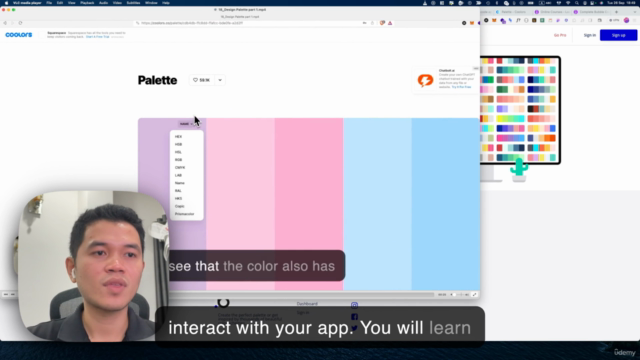Image resolution: width=640 pixels, height=360 pixels.
Task: Open the Coolors logo home link
Action: coord(19,35)
